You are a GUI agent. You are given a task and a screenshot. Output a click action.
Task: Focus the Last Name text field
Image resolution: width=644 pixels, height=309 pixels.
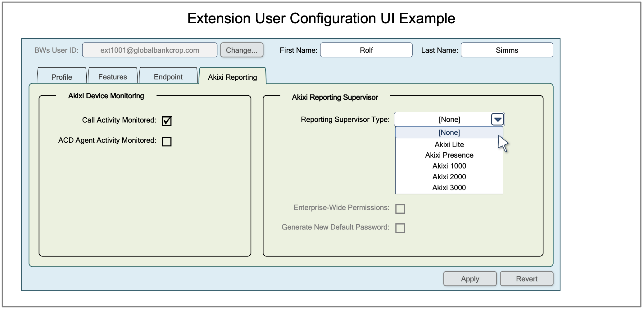point(507,50)
